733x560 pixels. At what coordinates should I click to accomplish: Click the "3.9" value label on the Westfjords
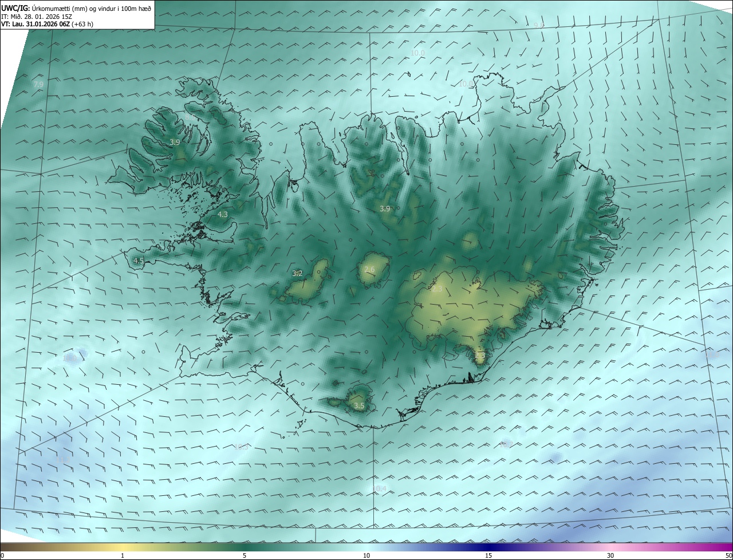point(175,142)
